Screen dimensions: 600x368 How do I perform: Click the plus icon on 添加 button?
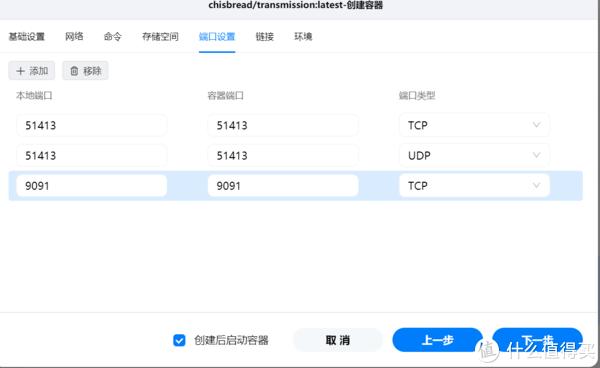[20, 71]
